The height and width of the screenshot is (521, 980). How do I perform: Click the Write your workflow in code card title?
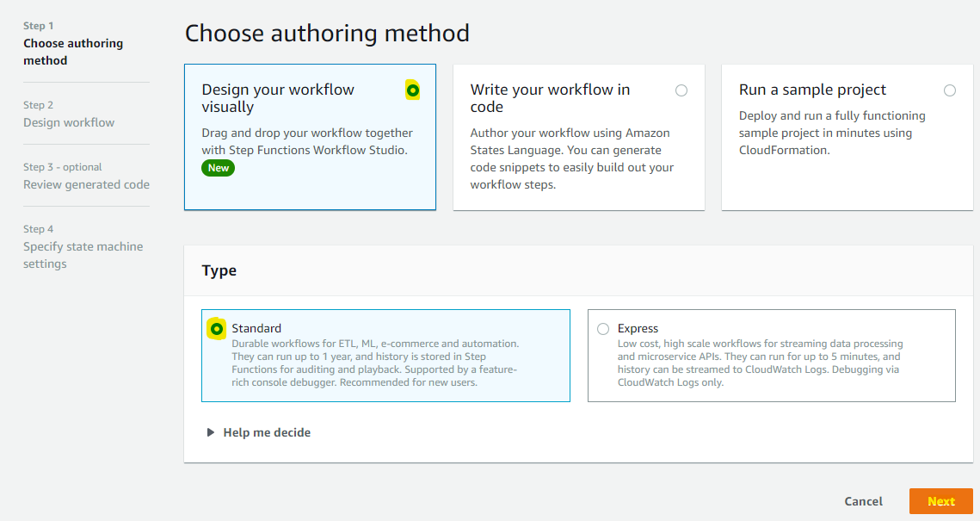coord(550,98)
